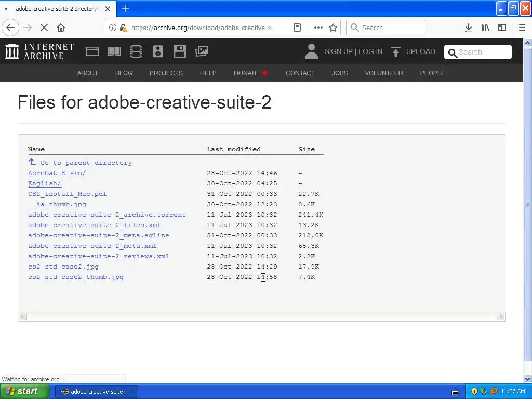Bookmark this page with the star icon
The height and width of the screenshot is (399, 532).
click(333, 28)
